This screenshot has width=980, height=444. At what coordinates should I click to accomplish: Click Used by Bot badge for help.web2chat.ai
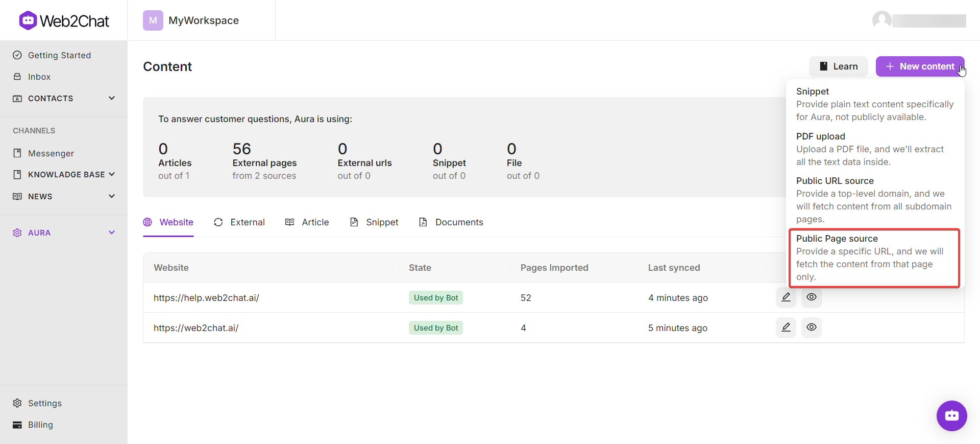pyautogui.click(x=436, y=298)
